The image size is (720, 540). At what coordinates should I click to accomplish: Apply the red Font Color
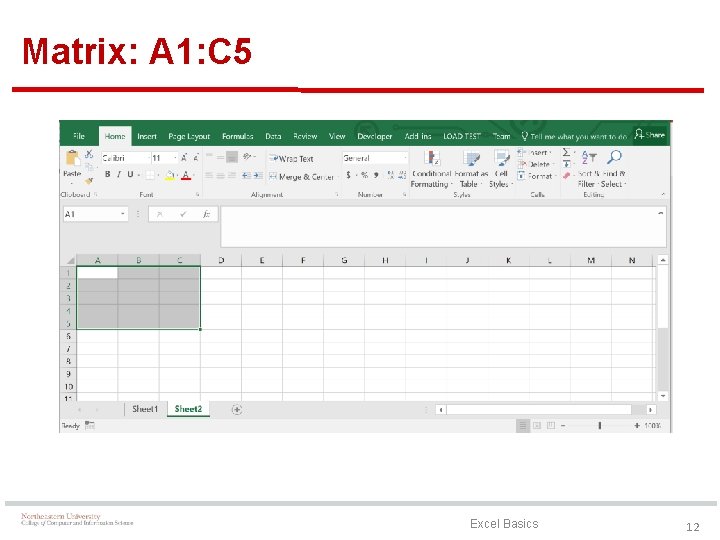point(186,175)
